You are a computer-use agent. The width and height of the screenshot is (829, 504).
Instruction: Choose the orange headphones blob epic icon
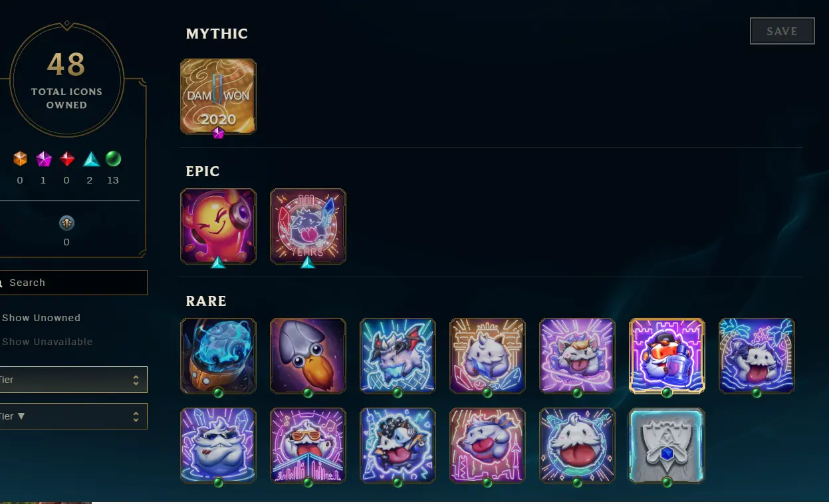(x=218, y=226)
